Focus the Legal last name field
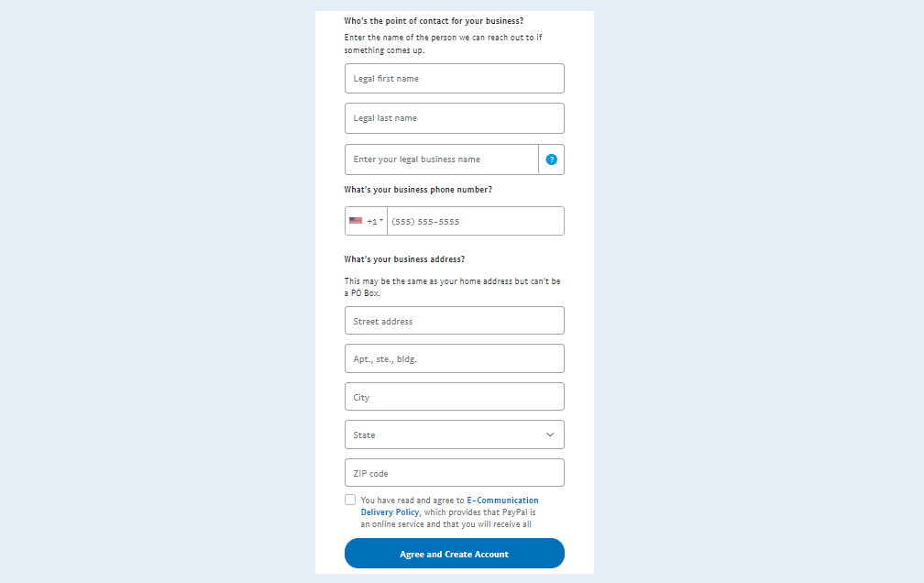The height and width of the screenshot is (583, 924). [455, 118]
